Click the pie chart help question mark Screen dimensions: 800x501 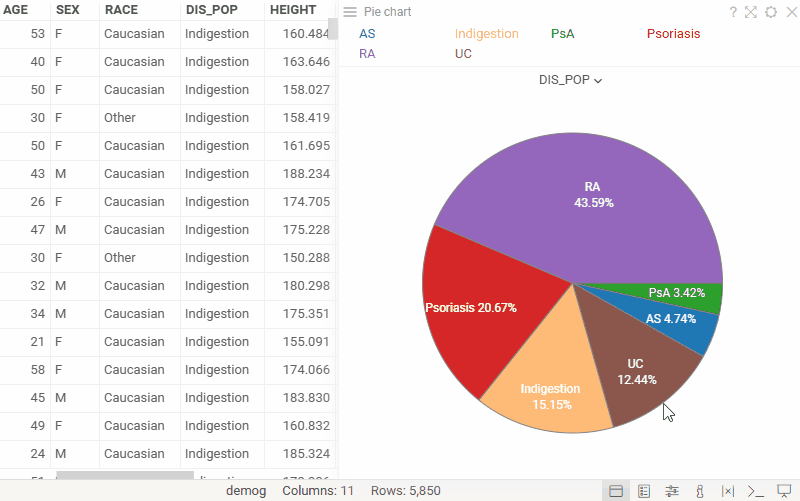tap(733, 12)
